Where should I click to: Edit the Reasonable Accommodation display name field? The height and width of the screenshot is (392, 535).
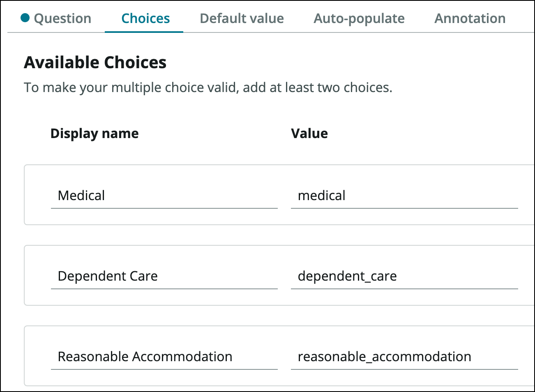(x=164, y=357)
